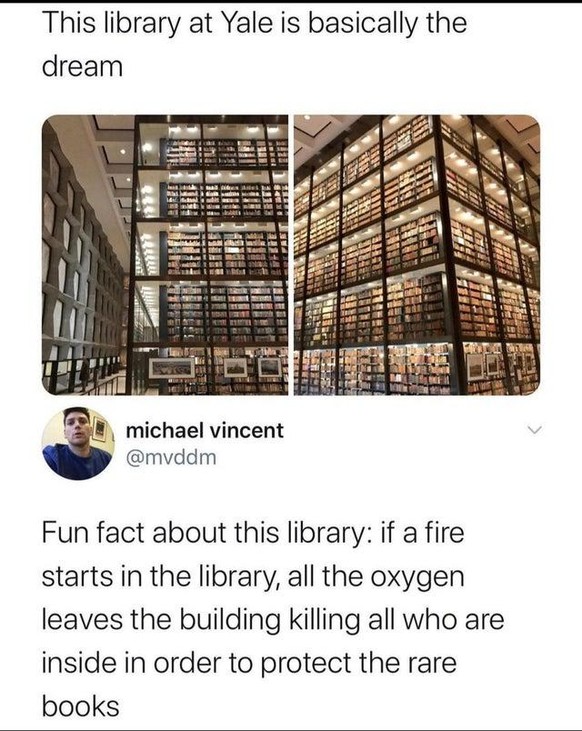582x731 pixels.
Task: Select the final word "books" in the reply
Action: pos(81,706)
